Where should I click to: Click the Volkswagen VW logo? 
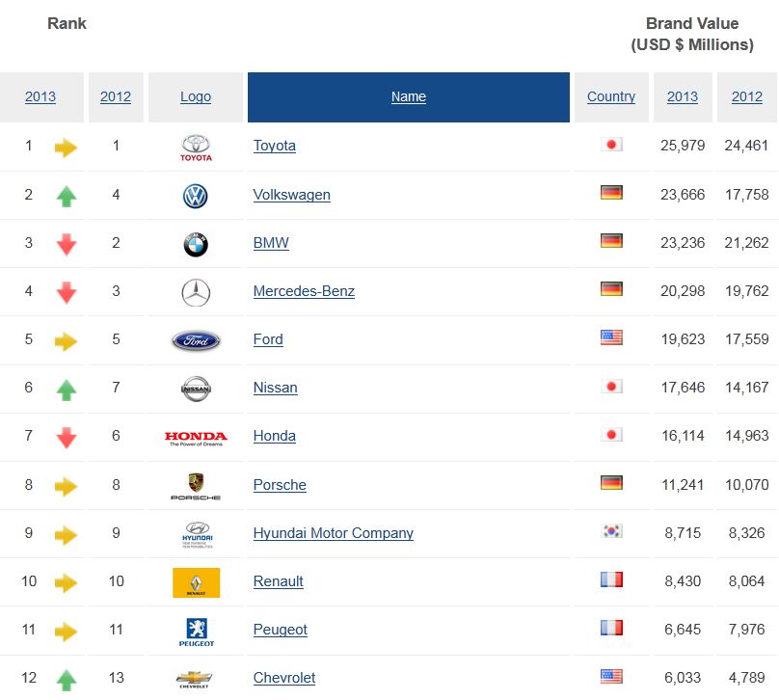pos(195,195)
